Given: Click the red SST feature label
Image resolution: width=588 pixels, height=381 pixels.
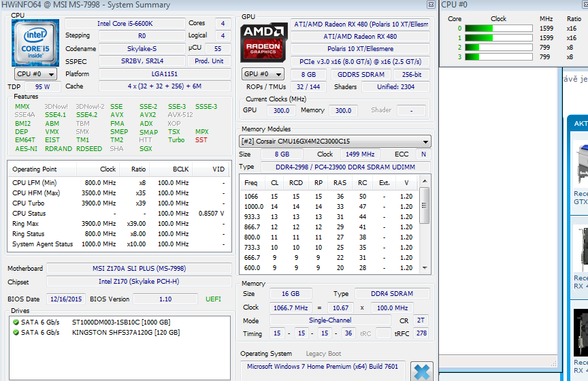Looking at the screenshot, I should 201,140.
